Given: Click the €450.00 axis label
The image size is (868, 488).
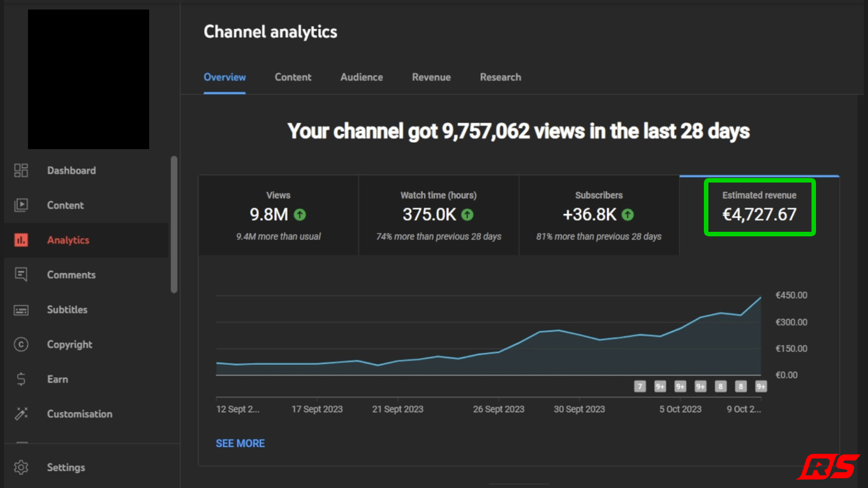Looking at the screenshot, I should 791,295.
